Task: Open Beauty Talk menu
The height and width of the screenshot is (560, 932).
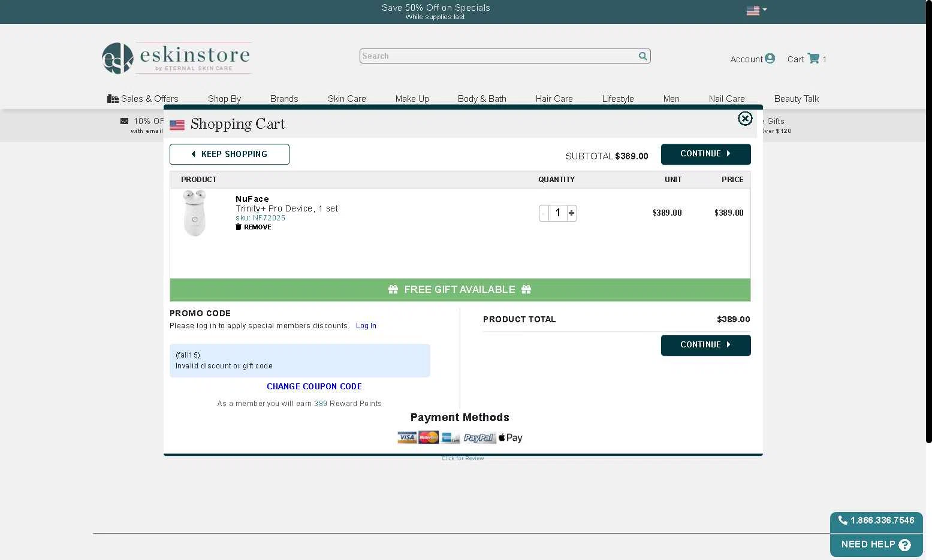Action: tap(796, 99)
